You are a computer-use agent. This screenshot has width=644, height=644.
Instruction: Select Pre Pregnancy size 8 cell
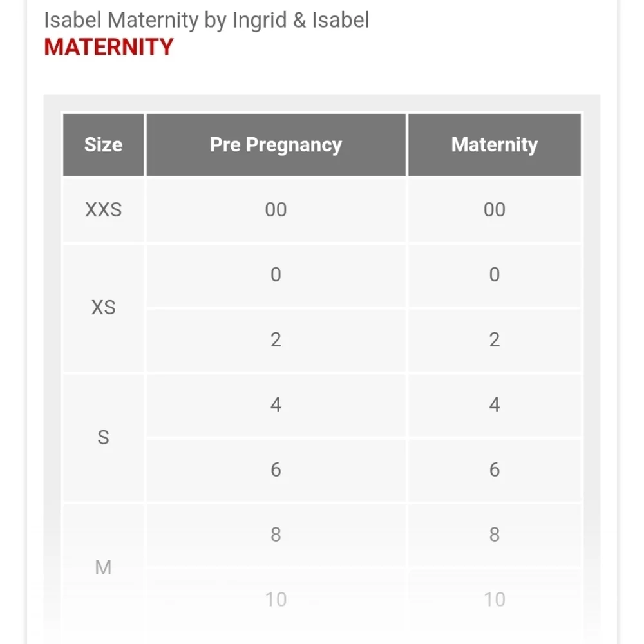276,535
